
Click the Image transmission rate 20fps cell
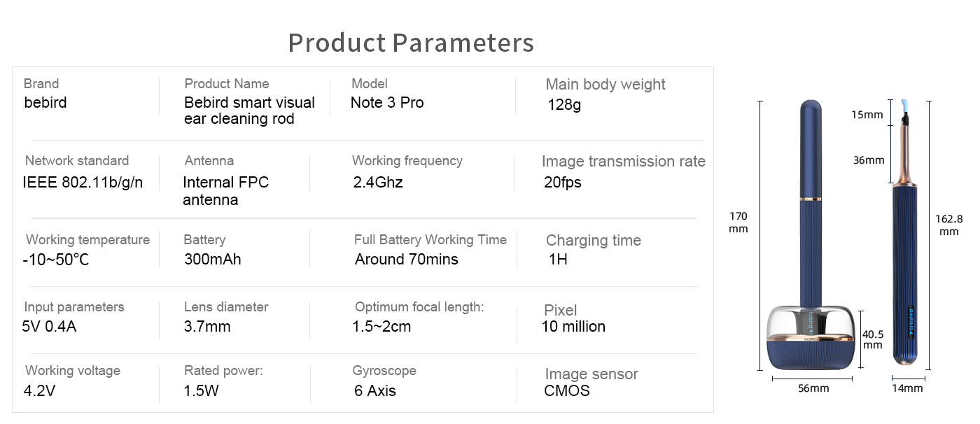tap(624, 171)
